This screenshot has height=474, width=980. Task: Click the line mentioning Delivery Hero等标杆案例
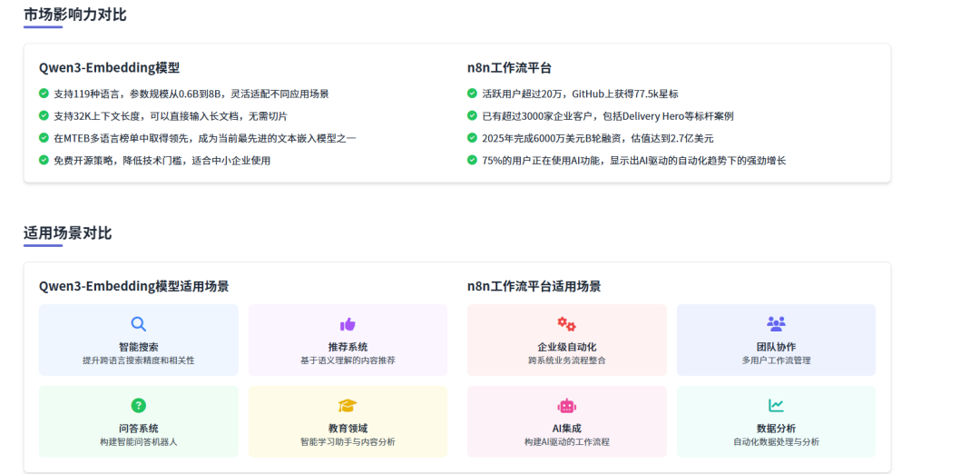pos(607,116)
